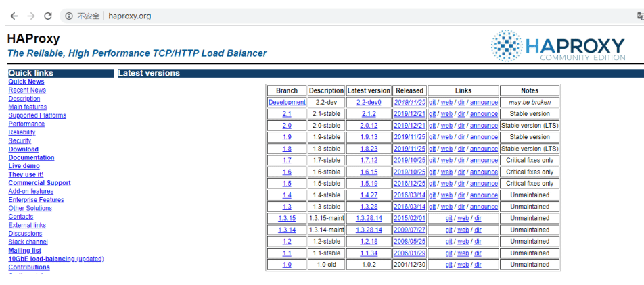Image resolution: width=644 pixels, height=285 pixels.
Task: Open the Quick News link
Action: [26, 82]
